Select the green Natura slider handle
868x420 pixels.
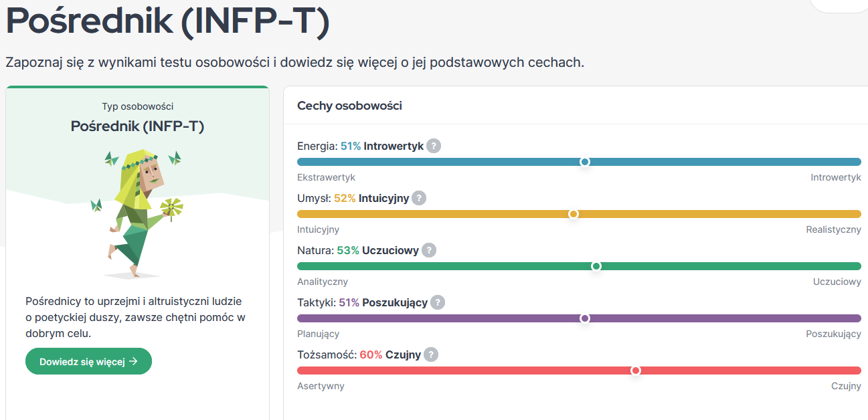click(x=596, y=266)
